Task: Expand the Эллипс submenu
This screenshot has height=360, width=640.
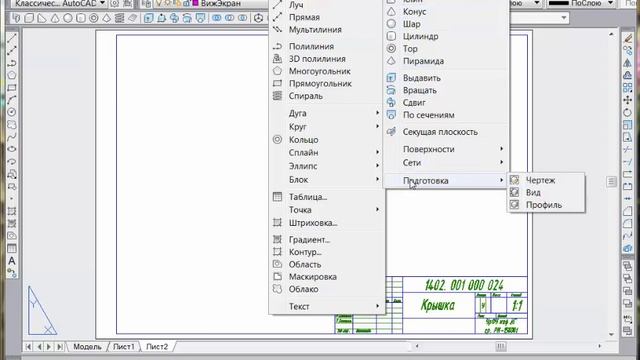Action: click(x=327, y=166)
